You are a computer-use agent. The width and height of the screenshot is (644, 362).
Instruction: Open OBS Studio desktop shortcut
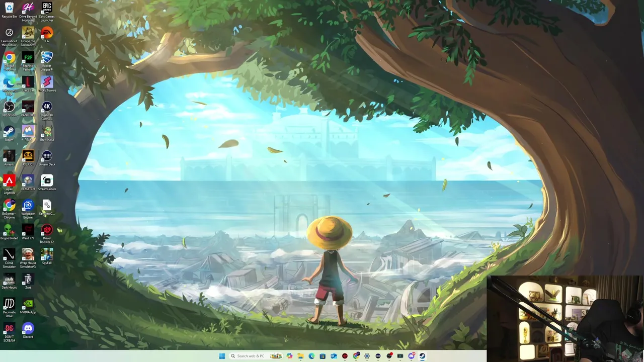pos(9,109)
